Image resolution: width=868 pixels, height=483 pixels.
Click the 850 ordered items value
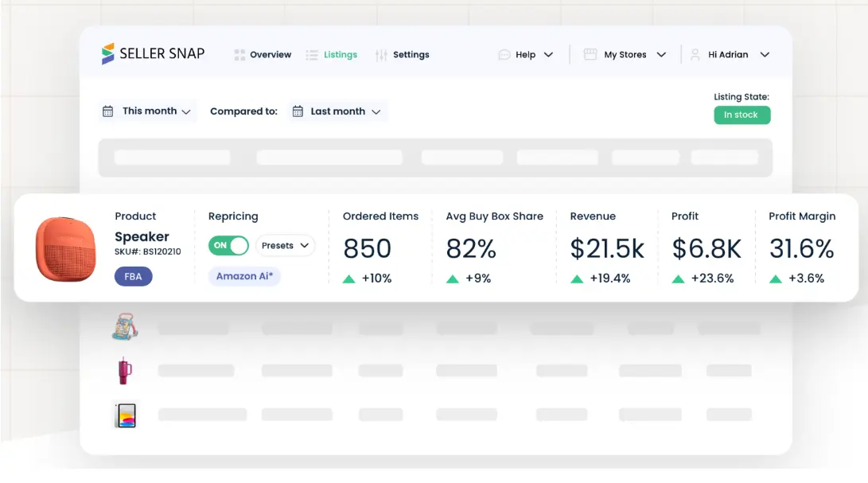coord(367,248)
